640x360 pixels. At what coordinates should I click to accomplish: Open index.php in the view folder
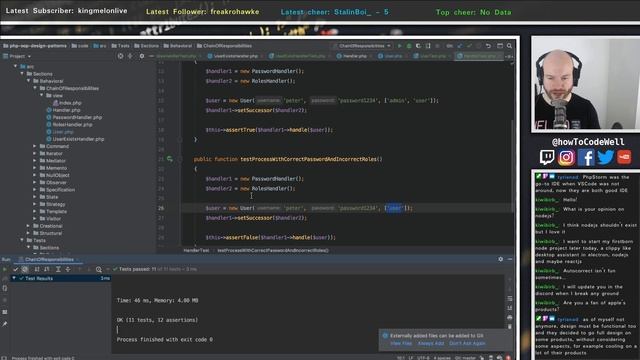[x=67, y=103]
